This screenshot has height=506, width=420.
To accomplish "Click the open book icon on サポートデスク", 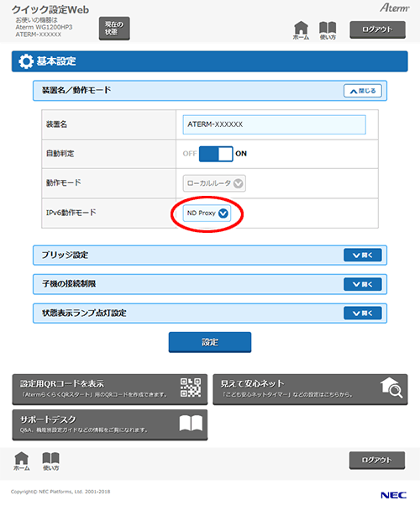I will click(191, 423).
